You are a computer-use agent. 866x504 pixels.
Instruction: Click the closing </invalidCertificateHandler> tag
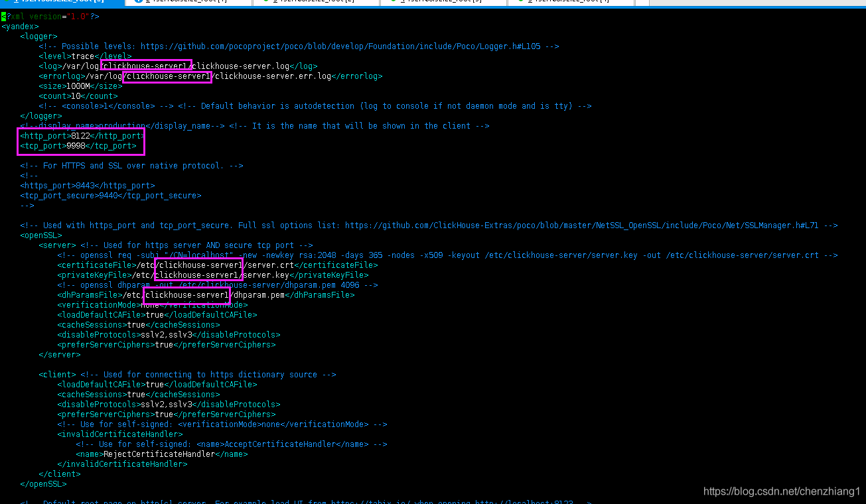click(x=122, y=464)
